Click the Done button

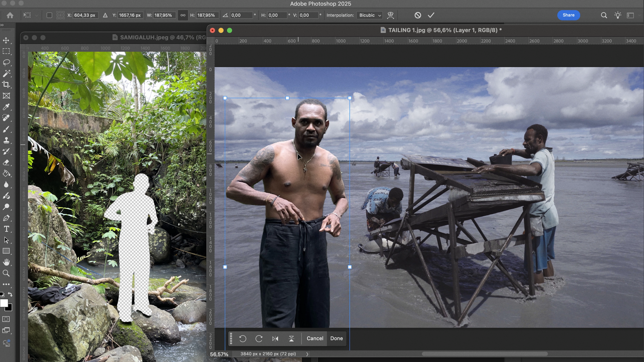tap(336, 338)
